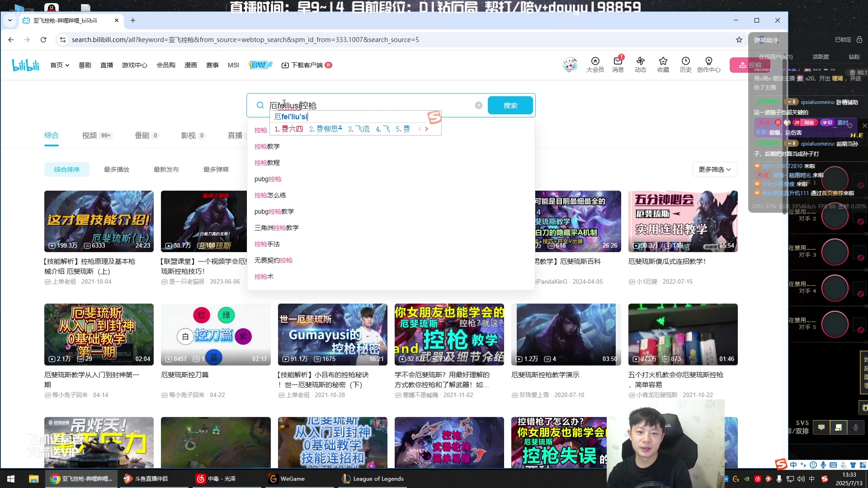Sort results by 最多播放

(117, 169)
